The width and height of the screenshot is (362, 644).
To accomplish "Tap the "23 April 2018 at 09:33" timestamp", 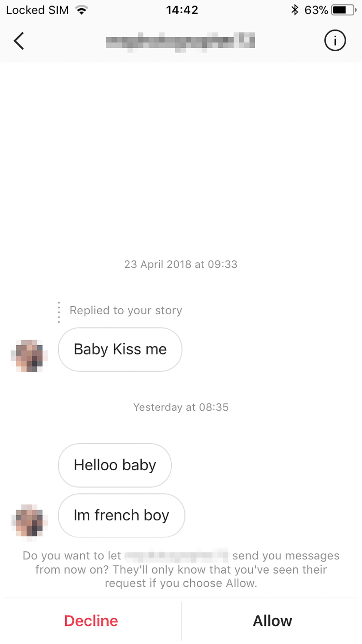I will (181, 264).
